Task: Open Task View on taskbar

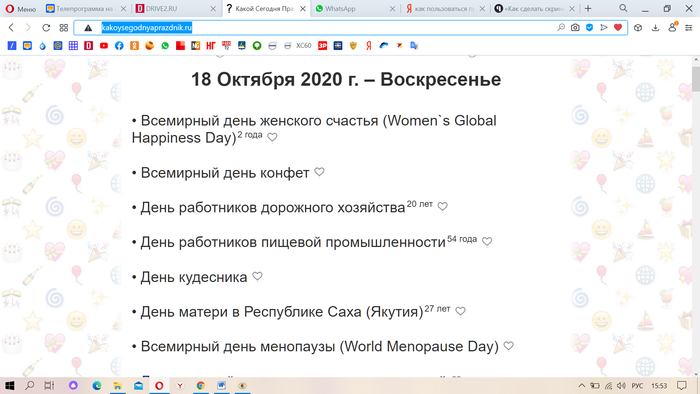Action: click(x=49, y=386)
